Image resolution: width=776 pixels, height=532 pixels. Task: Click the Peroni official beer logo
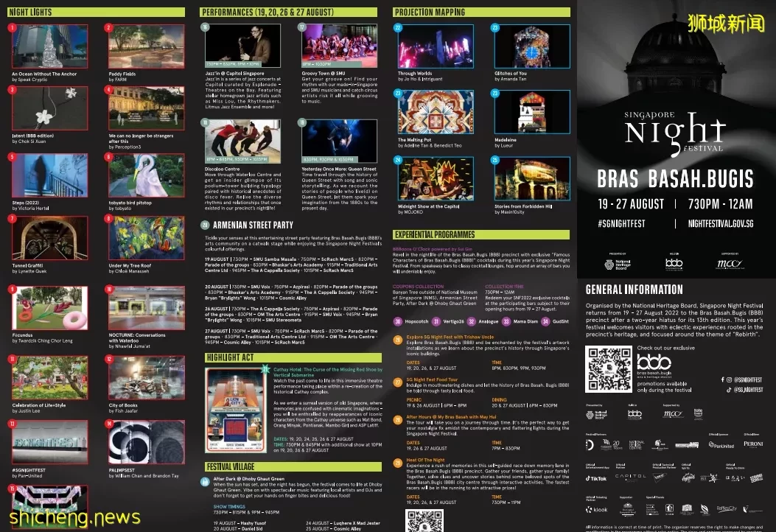click(x=752, y=444)
